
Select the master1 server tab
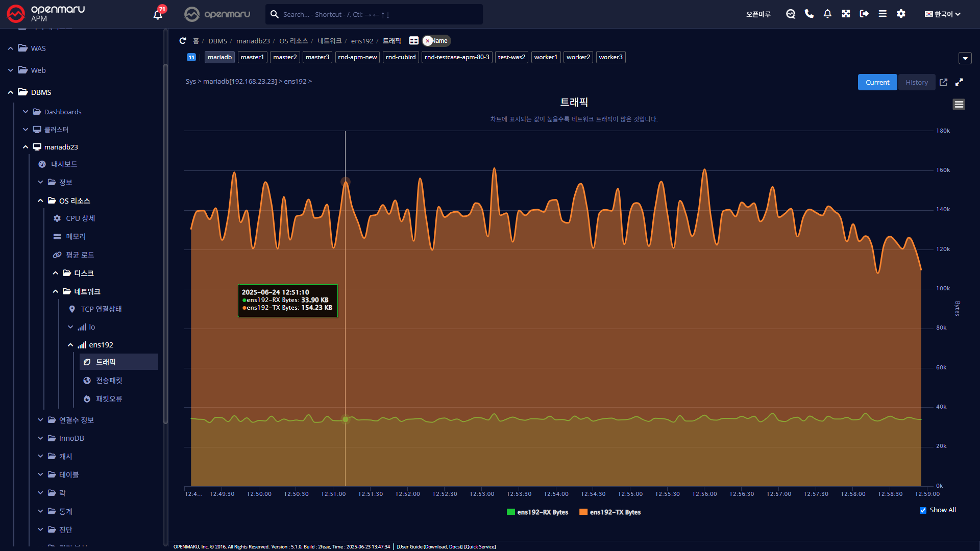tap(252, 57)
